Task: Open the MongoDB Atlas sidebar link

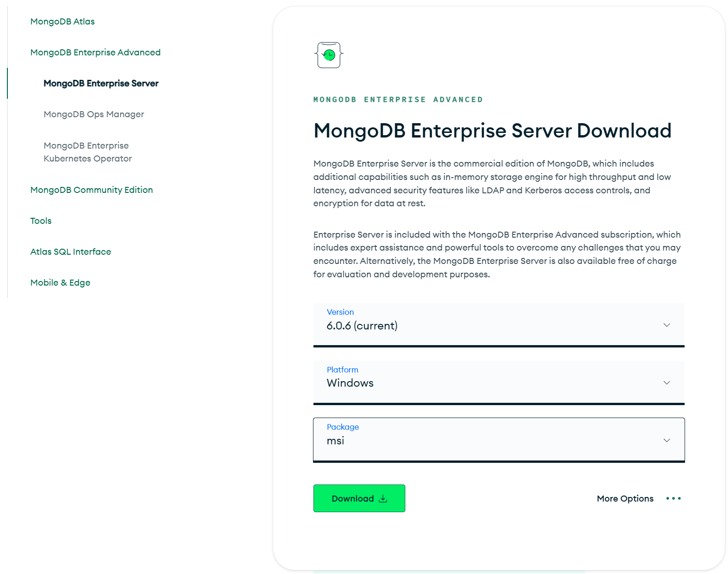Action: click(x=62, y=22)
